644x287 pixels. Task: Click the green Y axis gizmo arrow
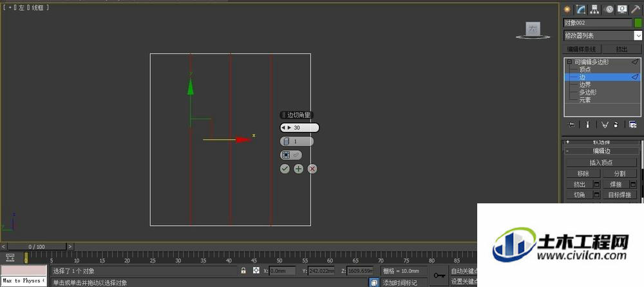pyautogui.click(x=191, y=86)
